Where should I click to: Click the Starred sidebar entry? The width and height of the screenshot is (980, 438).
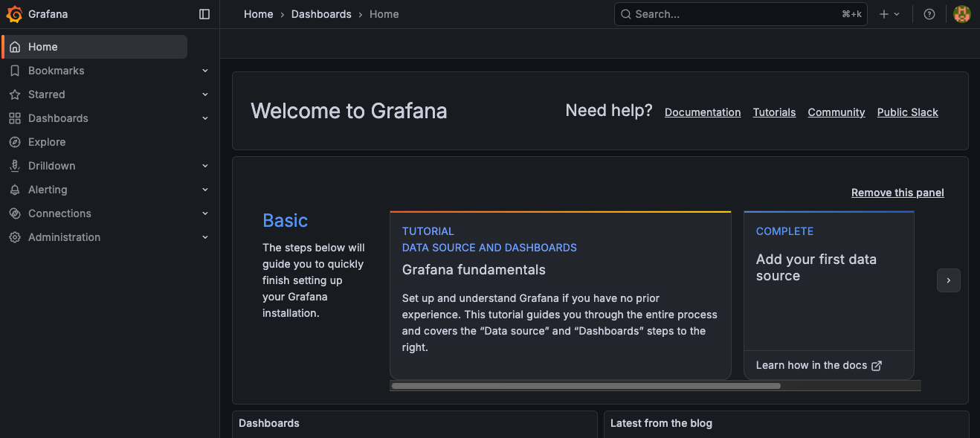tap(47, 94)
